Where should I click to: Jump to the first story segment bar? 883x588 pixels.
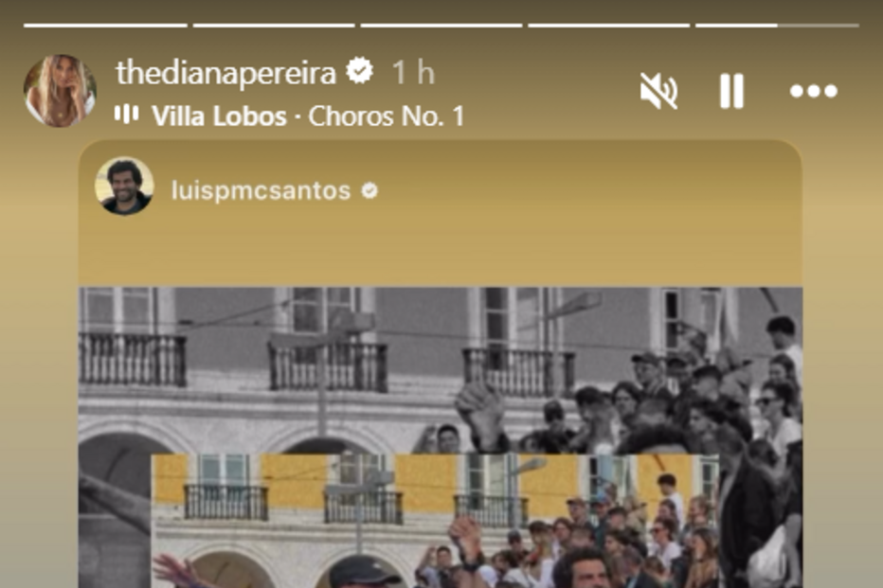click(105, 26)
